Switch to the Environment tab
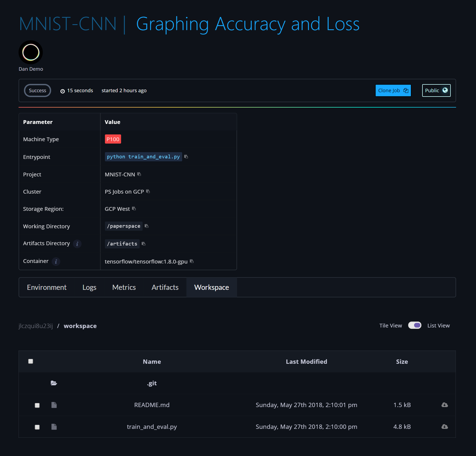Image resolution: width=476 pixels, height=456 pixels. pyautogui.click(x=47, y=287)
